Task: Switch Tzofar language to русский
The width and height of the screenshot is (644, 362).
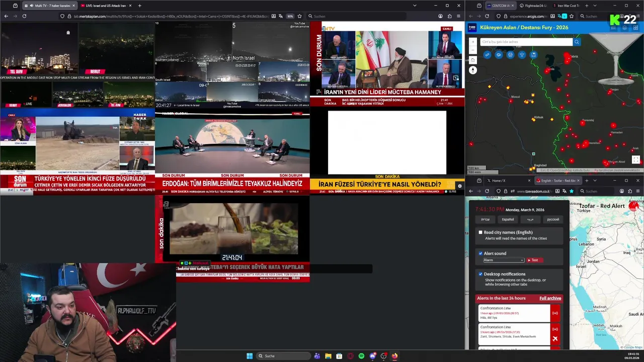Action: coord(553,219)
